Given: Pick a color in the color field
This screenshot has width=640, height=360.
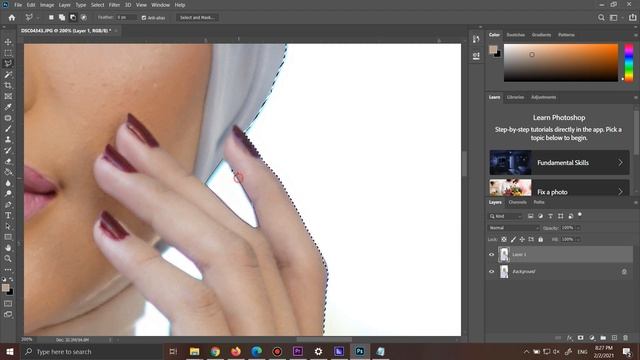Looking at the screenshot, I should tap(561, 62).
